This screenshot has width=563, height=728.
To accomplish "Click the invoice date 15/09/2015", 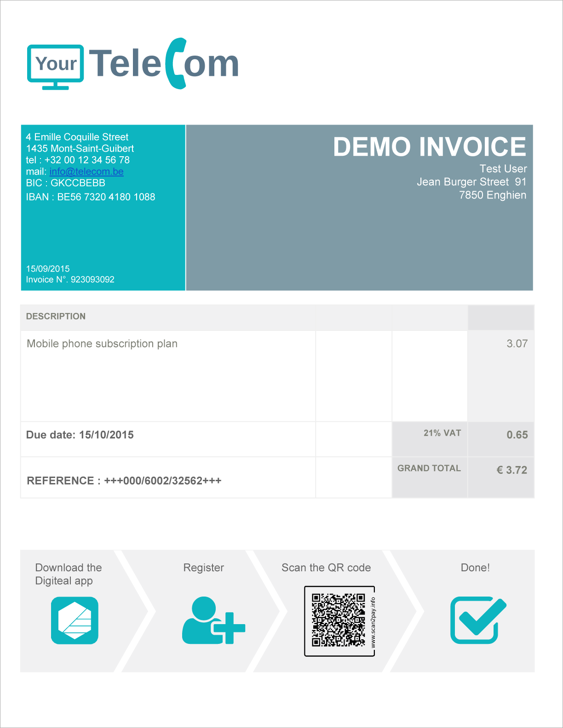I will [48, 269].
